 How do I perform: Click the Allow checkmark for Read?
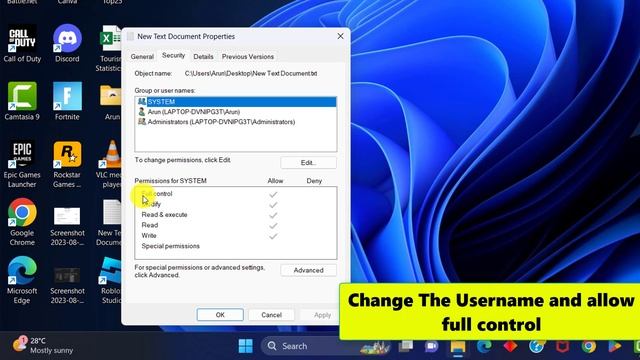click(273, 225)
